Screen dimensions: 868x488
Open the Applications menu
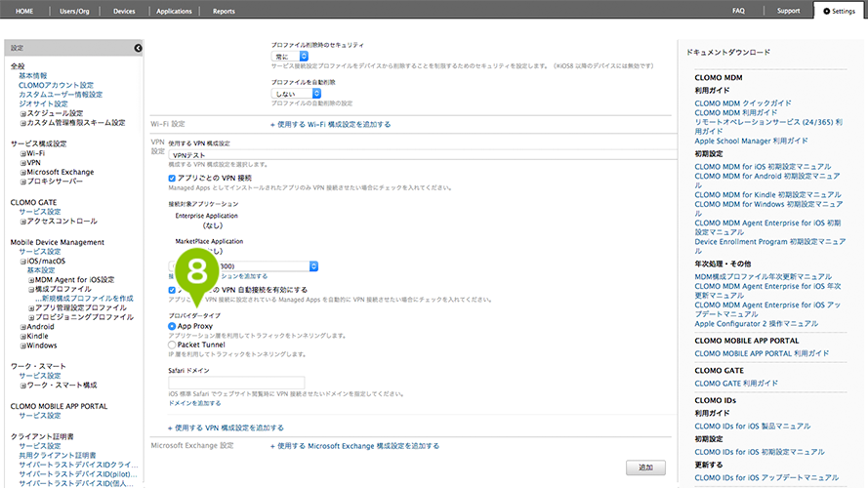coord(174,11)
